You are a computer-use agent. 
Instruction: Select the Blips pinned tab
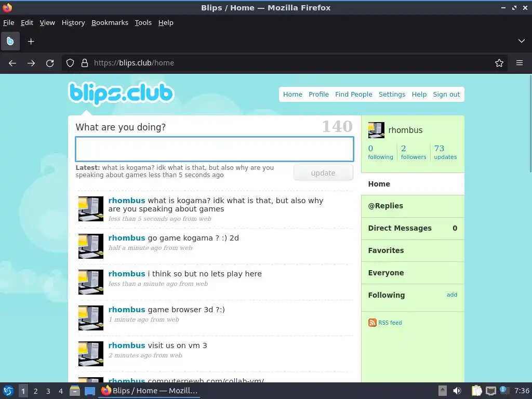click(x=10, y=42)
